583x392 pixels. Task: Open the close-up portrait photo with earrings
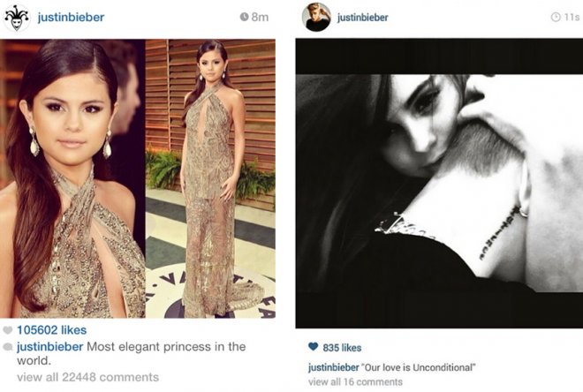tap(72, 178)
